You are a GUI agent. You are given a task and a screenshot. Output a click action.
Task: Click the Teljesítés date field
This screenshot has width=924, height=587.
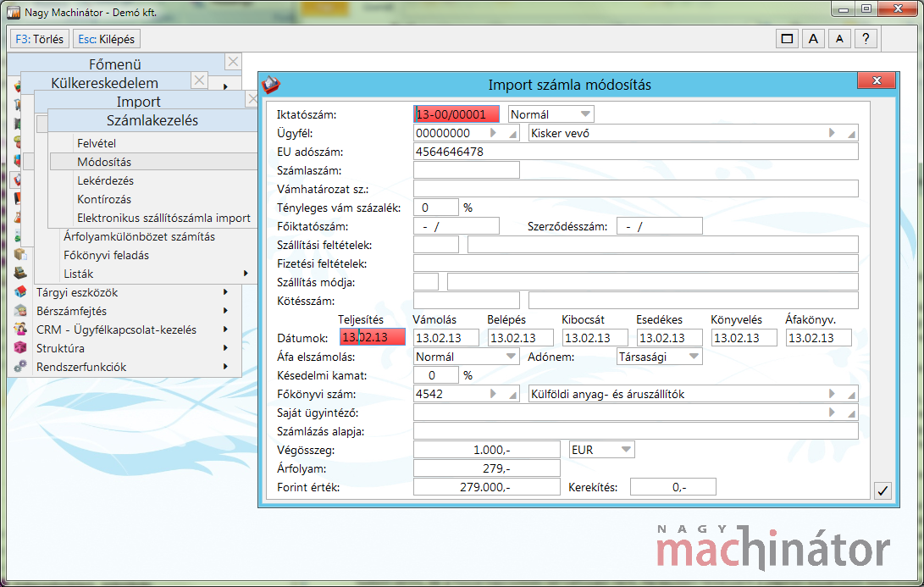click(373, 338)
